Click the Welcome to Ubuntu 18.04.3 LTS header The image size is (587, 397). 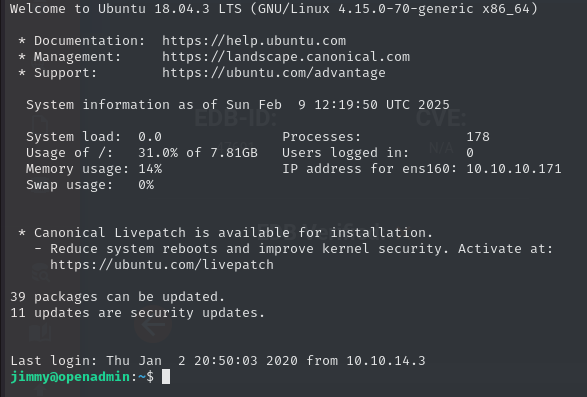coord(274,9)
